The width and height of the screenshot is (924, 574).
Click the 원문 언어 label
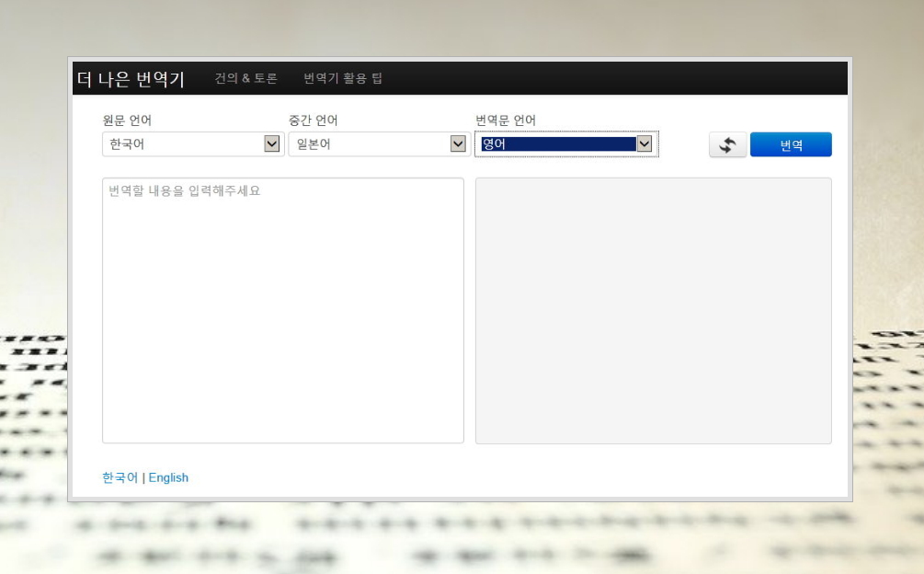[127, 121]
